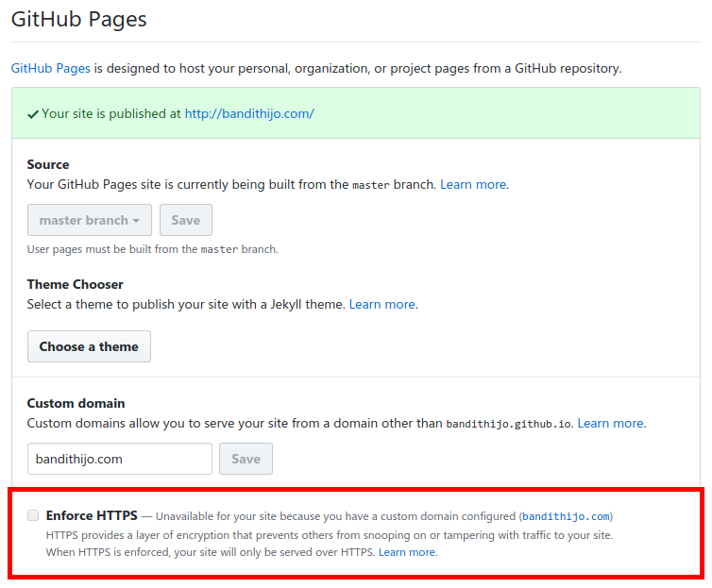Click the Theme Chooser subsection heading

pos(75,284)
